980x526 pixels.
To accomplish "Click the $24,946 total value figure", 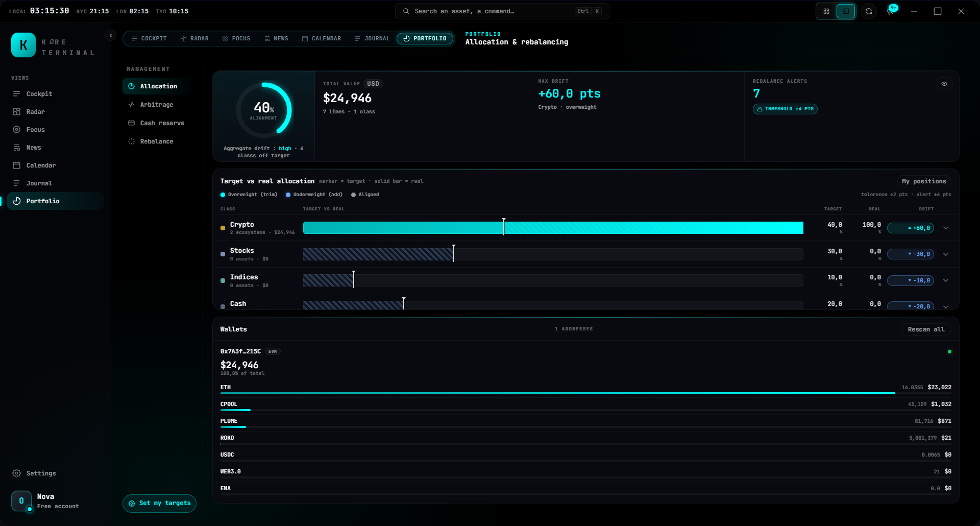I will coord(347,98).
